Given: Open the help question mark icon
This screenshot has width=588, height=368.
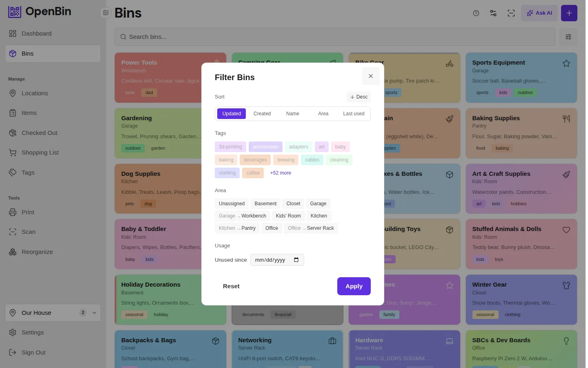Looking at the screenshot, I should click(476, 13).
